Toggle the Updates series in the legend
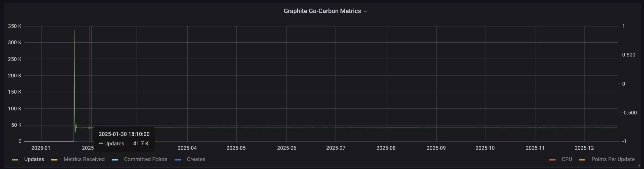This screenshot has width=644, height=169. 34,159
